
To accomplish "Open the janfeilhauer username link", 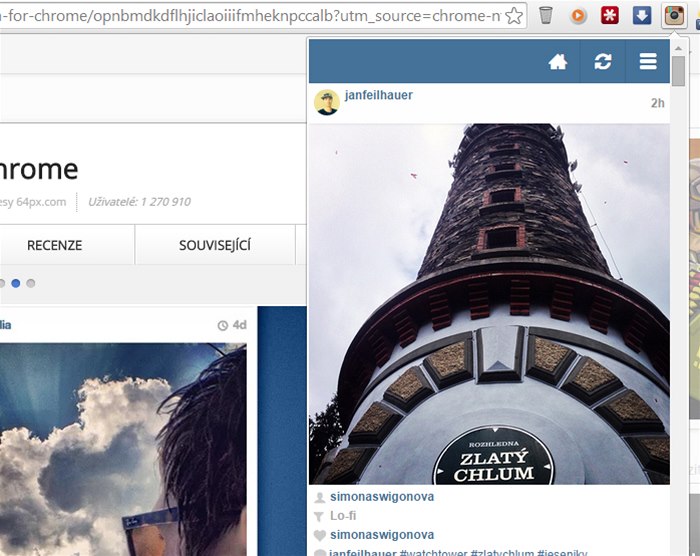I will pos(378,96).
